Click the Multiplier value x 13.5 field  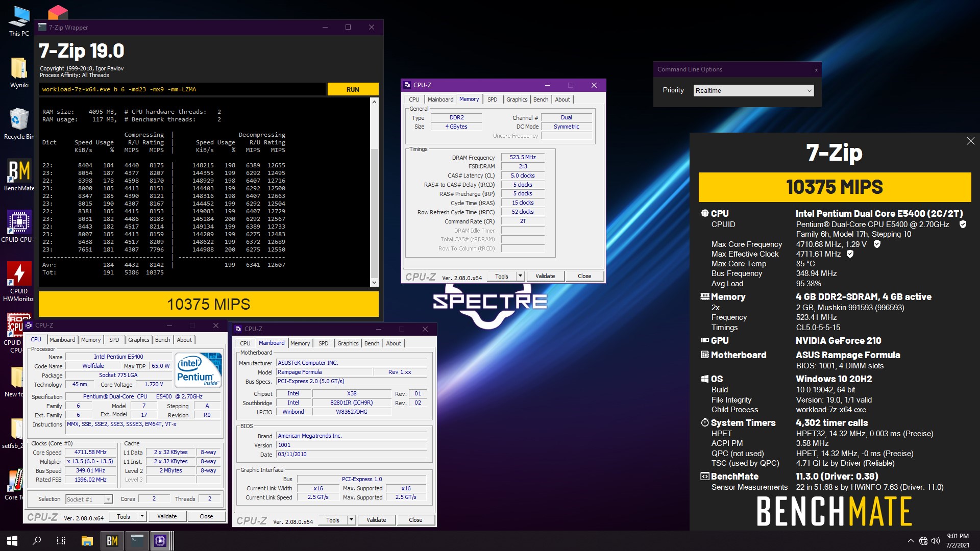tap(90, 462)
